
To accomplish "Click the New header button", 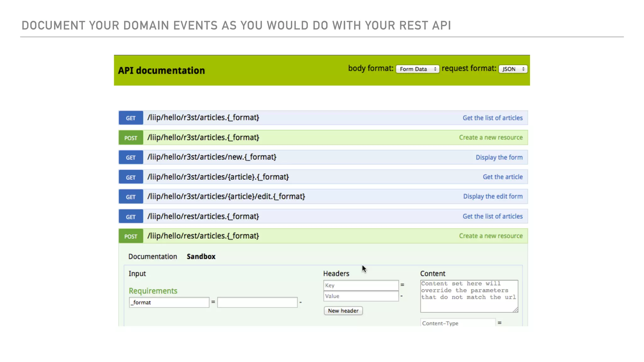I will pos(343,311).
